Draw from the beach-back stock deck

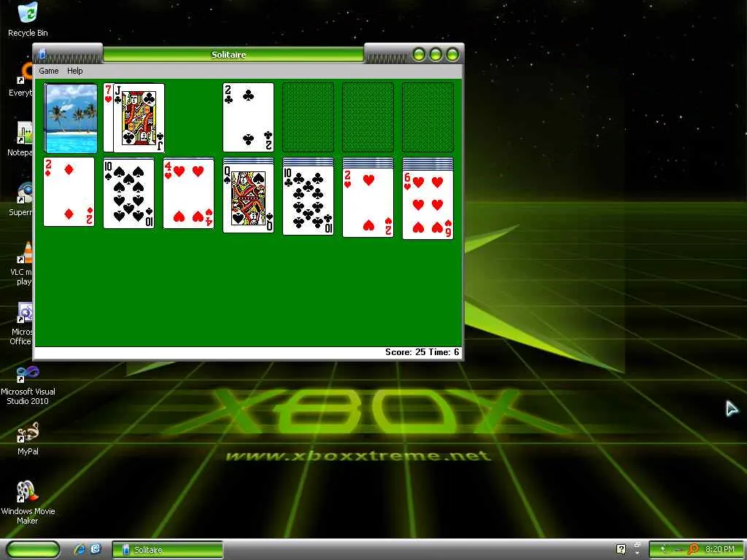71,118
